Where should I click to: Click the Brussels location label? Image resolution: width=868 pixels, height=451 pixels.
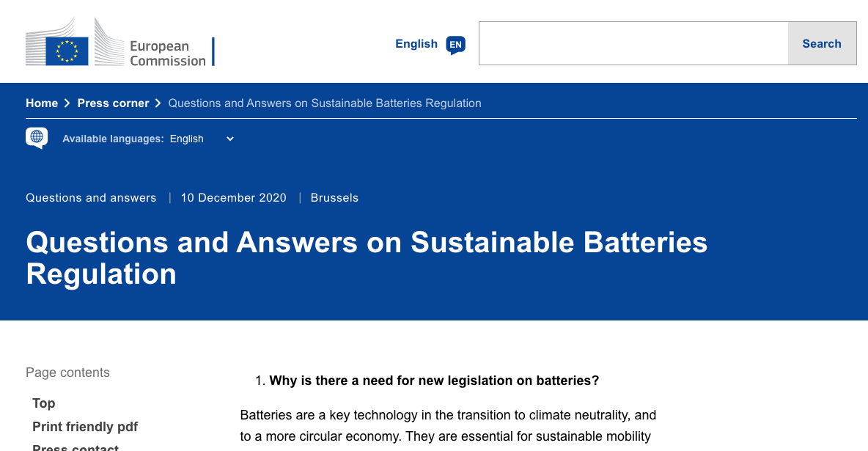[x=334, y=198]
